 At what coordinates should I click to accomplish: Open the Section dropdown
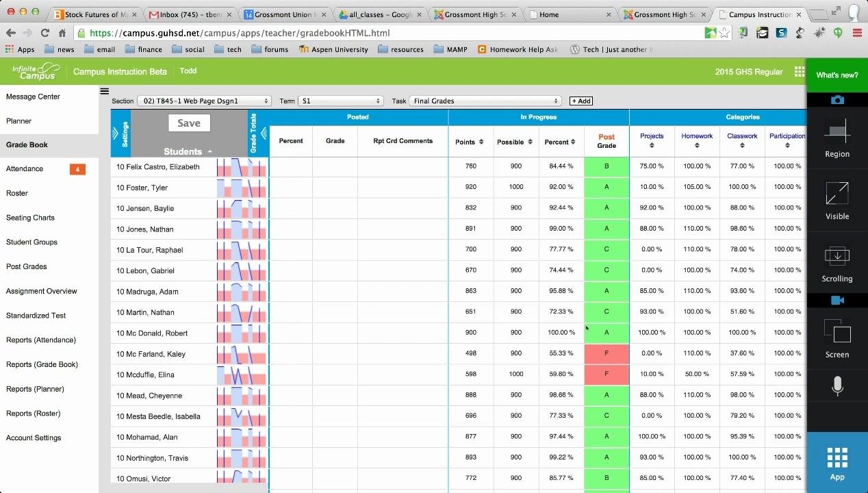click(204, 101)
